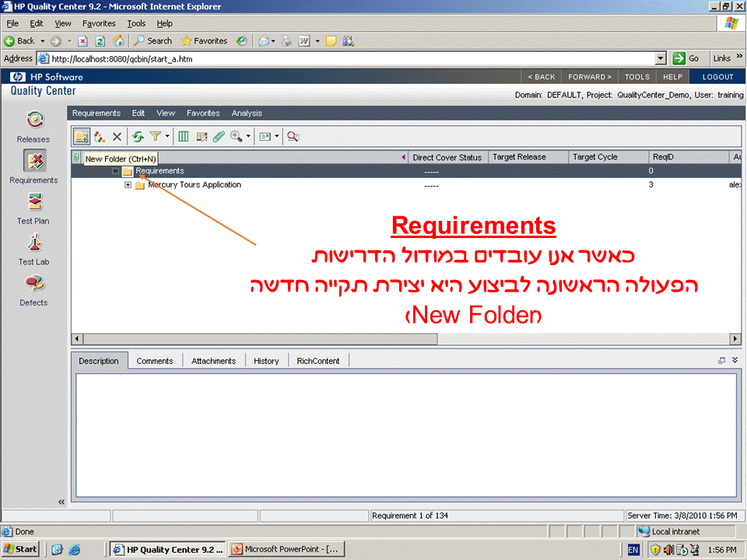Open the Quality Center Edit menu
This screenshot has width=747, height=560.
(x=139, y=113)
